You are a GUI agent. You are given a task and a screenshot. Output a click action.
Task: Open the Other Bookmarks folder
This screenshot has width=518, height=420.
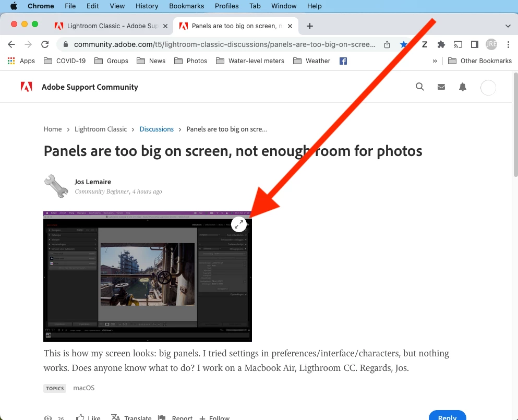click(480, 61)
